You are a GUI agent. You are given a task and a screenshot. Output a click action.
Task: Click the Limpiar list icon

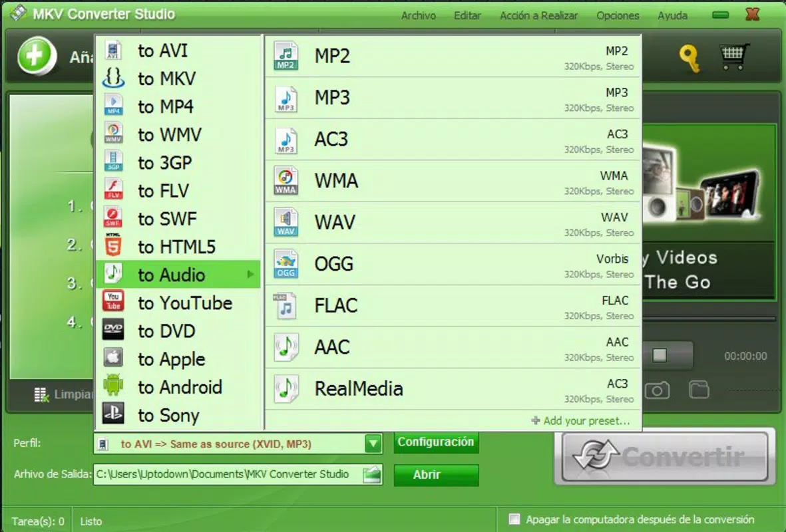(x=42, y=395)
